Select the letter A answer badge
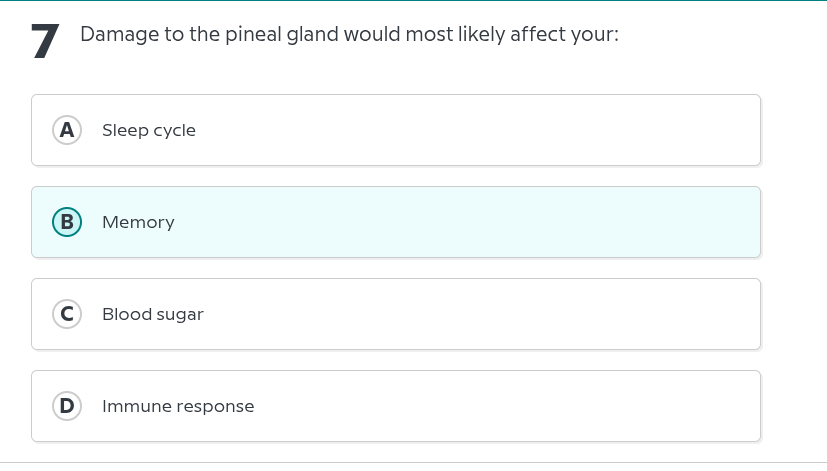The image size is (827, 471). pyautogui.click(x=67, y=130)
